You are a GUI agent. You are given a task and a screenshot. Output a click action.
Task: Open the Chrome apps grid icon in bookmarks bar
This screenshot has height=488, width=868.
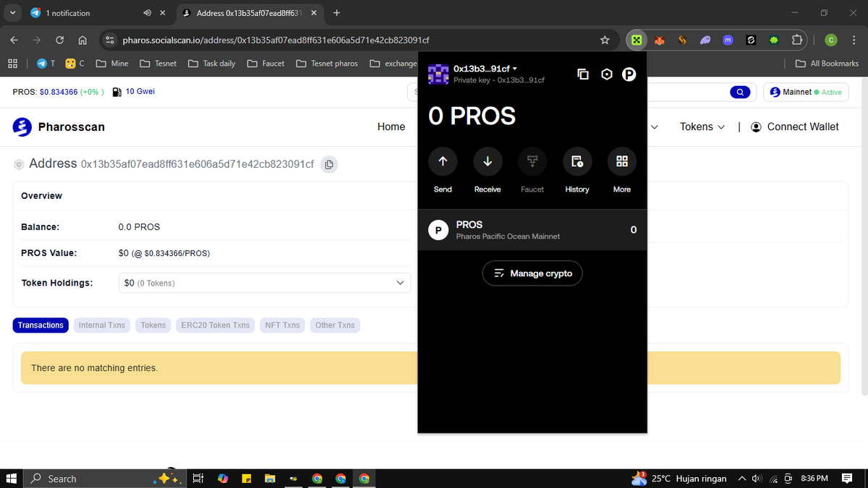(x=13, y=64)
